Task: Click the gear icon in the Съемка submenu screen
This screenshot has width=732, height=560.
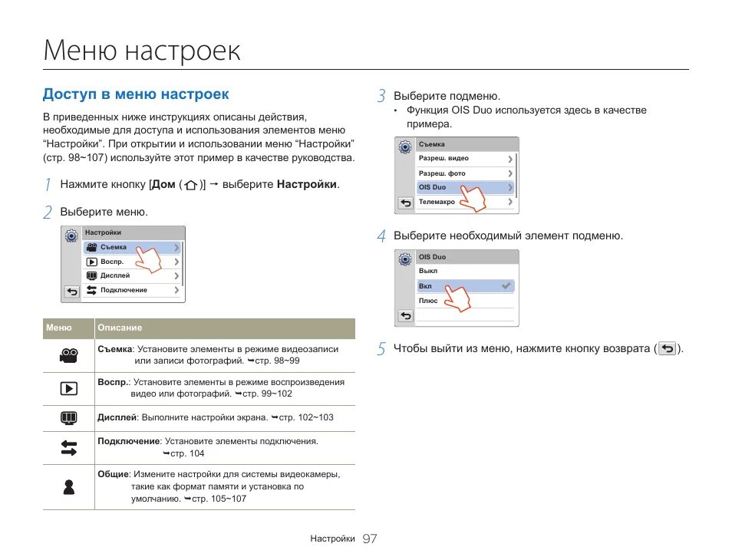Action: [405, 147]
